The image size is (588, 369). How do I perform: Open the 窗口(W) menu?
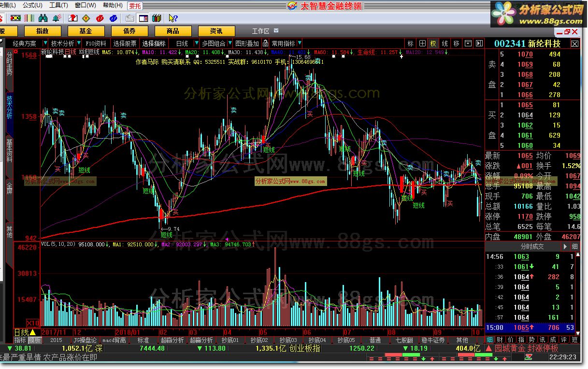(x=85, y=5)
